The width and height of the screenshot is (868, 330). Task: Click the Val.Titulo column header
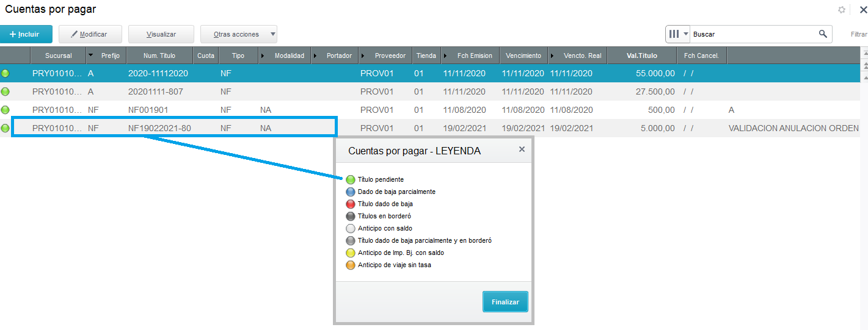pos(642,56)
